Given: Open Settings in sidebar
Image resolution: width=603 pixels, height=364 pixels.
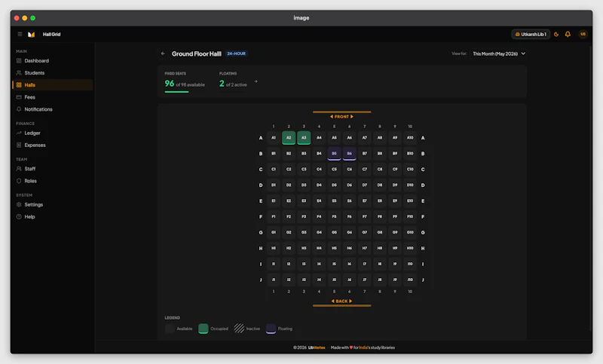Looking at the screenshot, I should [x=53, y=204].
